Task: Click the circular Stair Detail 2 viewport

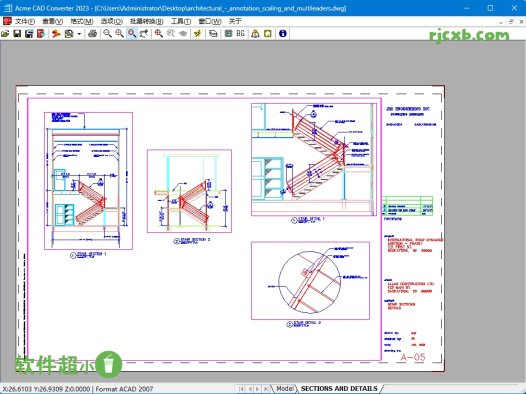Action: [310, 280]
